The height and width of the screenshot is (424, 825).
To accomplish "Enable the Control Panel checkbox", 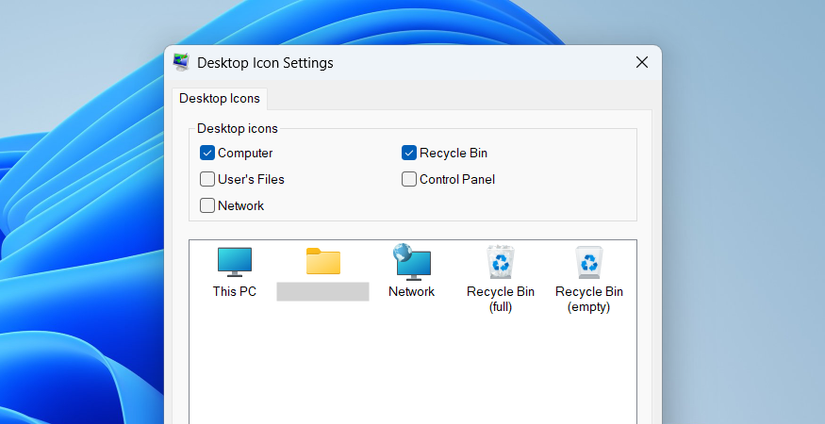I will [409, 179].
